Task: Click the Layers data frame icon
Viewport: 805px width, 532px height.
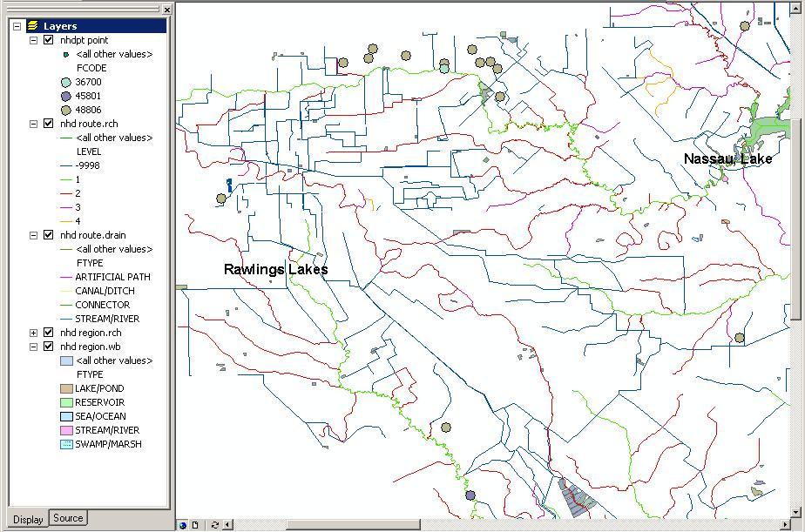Action: [32, 26]
